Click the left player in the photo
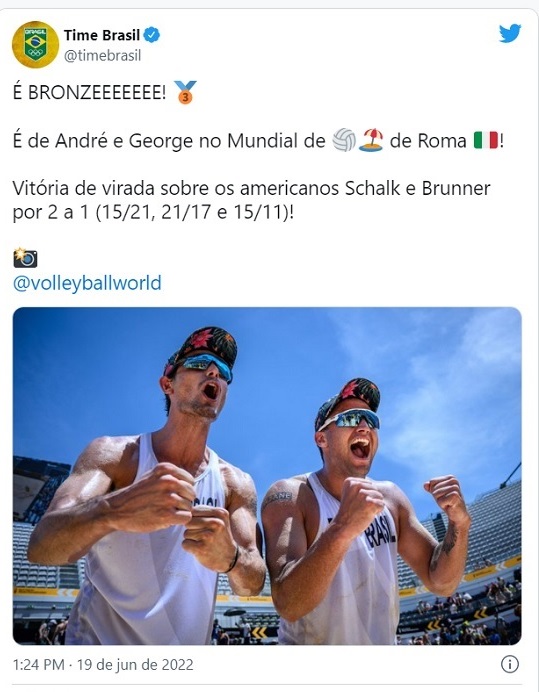The width and height of the screenshot is (539, 692). click(150, 485)
